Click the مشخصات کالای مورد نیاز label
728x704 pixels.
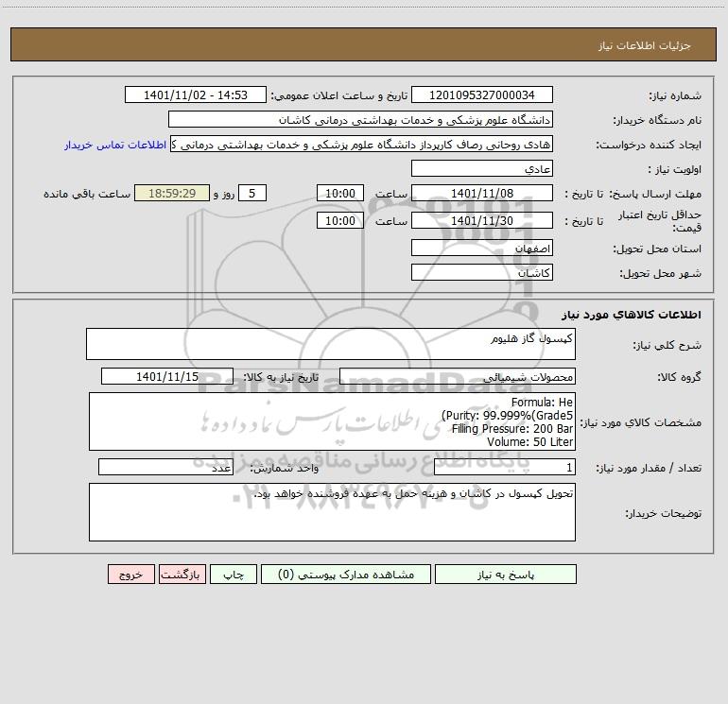coord(641,422)
